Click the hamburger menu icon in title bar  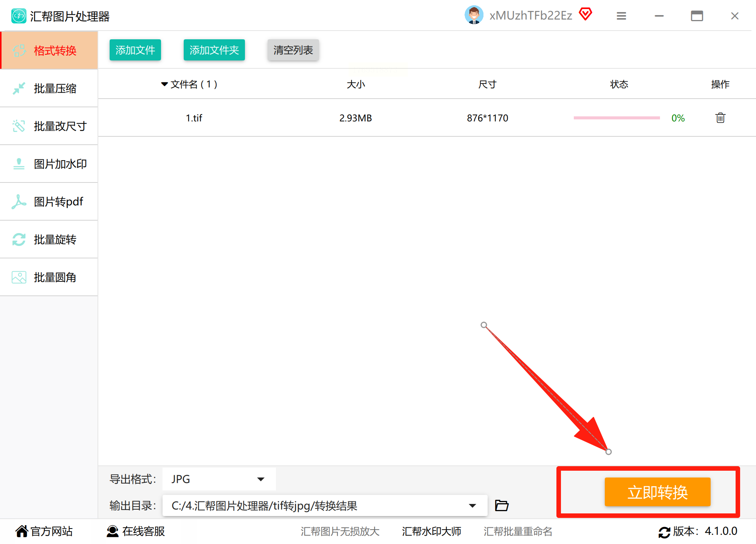tap(621, 16)
